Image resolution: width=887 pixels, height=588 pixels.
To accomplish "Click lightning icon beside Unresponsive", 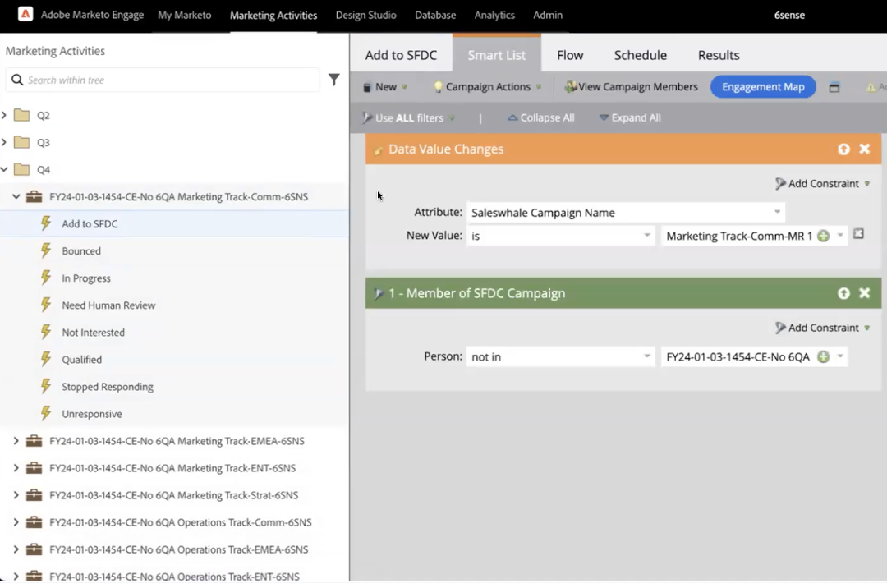I will (46, 413).
